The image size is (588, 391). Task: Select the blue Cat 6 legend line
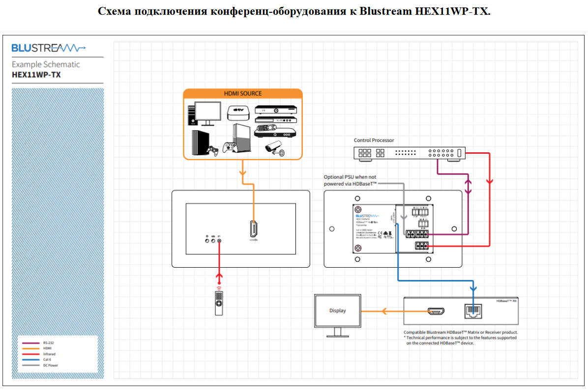coord(31,360)
